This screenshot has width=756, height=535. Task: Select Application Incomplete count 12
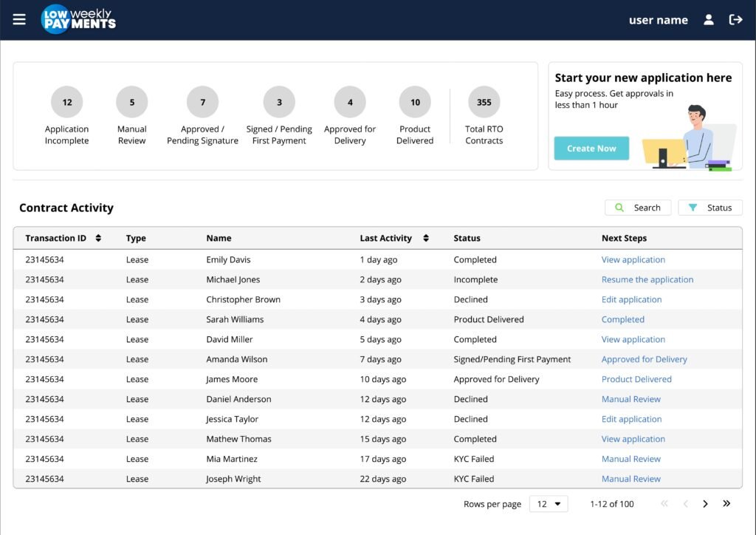tap(67, 103)
